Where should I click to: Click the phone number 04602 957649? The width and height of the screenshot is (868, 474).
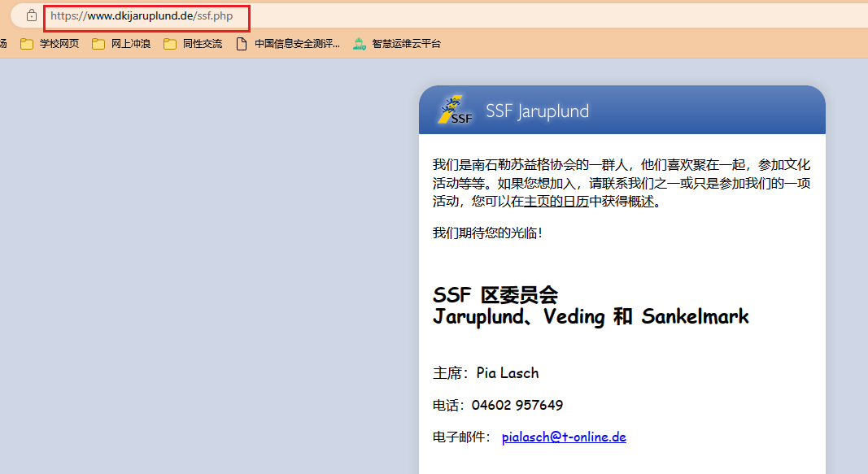(x=517, y=406)
